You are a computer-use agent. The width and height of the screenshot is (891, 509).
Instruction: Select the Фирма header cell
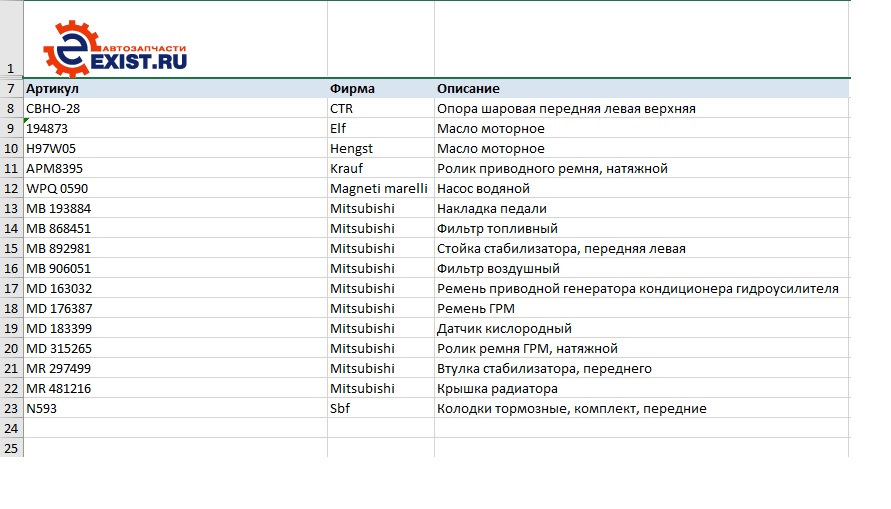point(381,89)
